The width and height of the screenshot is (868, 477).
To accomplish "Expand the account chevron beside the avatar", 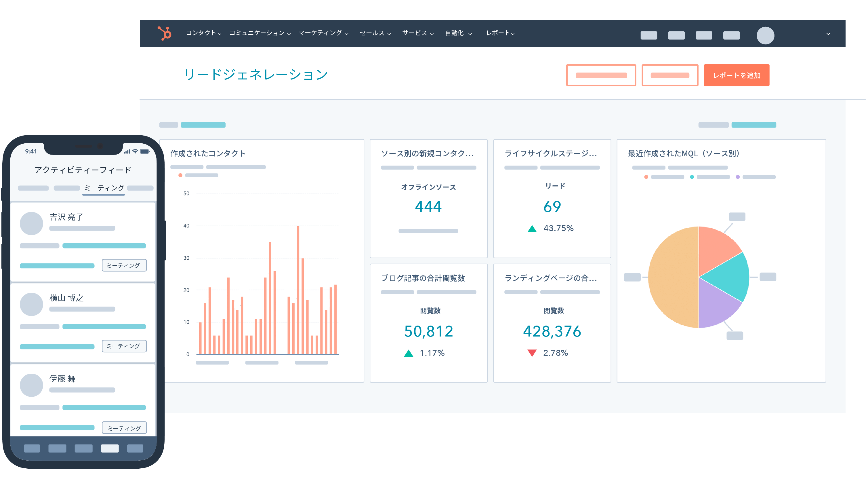I will (x=828, y=34).
